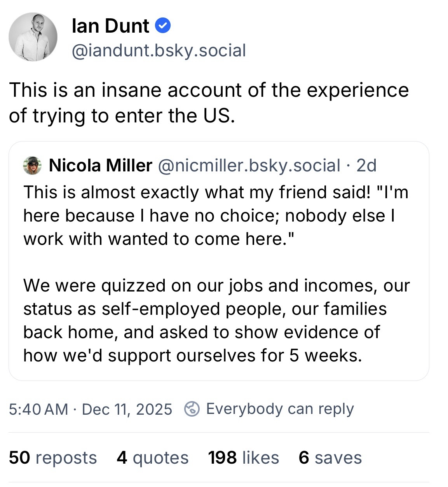Click the globe reply-settings icon
The image size is (448, 487).
pyautogui.click(x=192, y=409)
